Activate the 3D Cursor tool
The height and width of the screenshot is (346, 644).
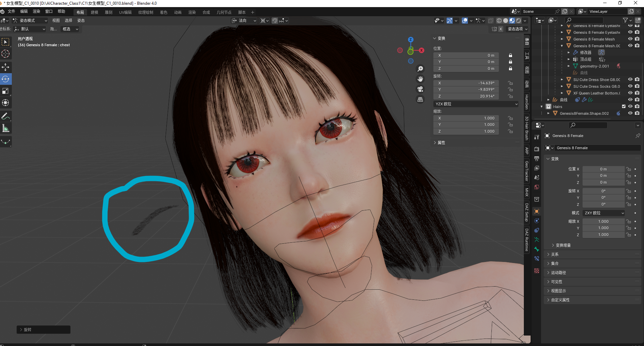tap(5, 54)
